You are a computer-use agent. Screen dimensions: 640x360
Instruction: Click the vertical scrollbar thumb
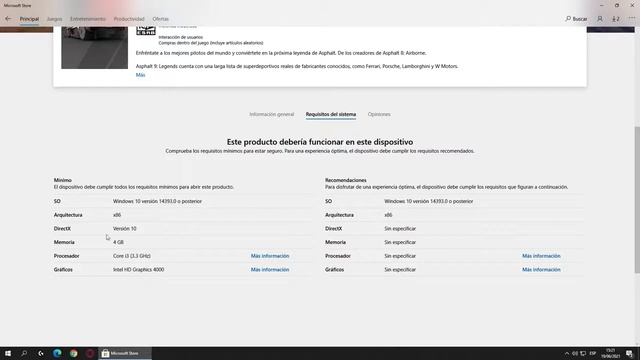637,200
